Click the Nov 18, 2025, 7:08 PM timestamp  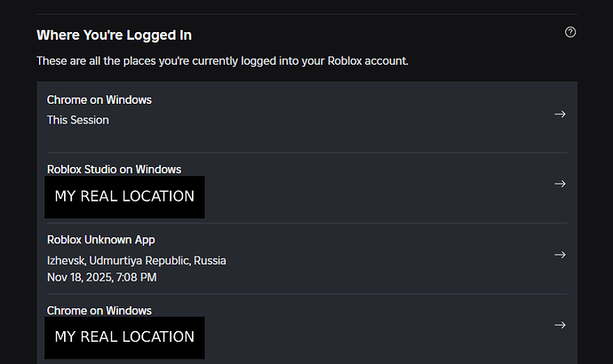tap(102, 277)
